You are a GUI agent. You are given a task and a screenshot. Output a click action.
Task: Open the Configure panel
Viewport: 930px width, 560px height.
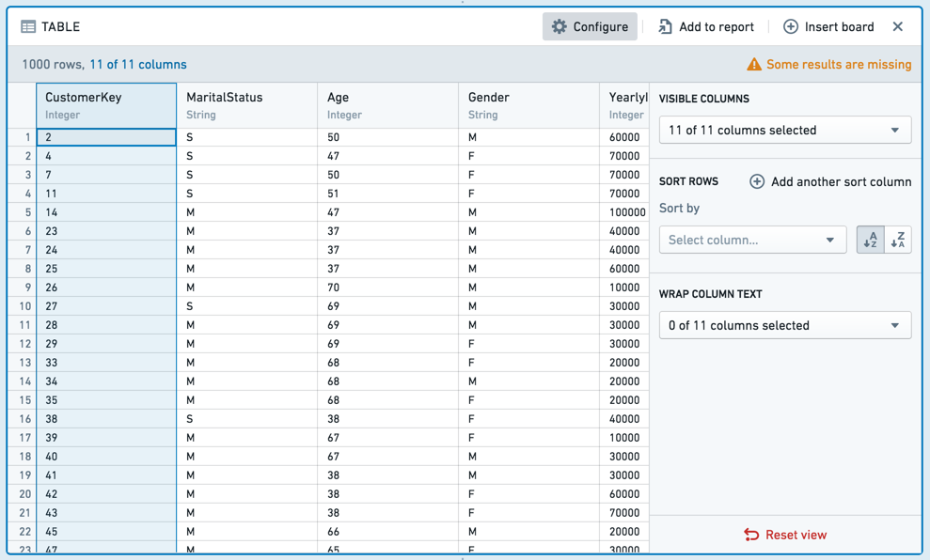590,26
